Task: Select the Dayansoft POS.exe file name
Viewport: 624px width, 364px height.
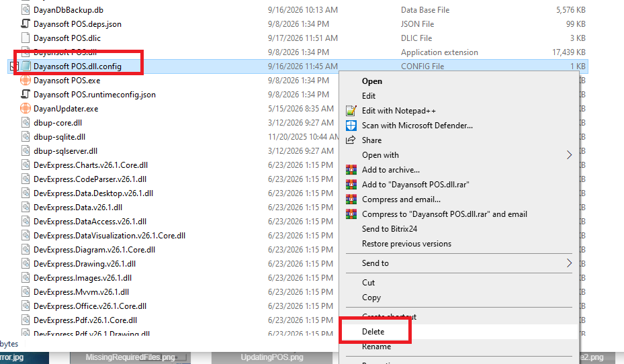Action: [67, 81]
